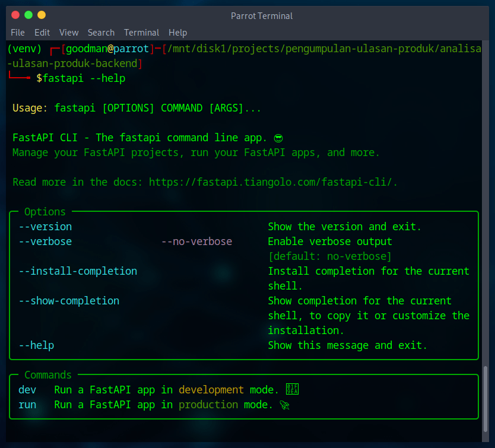The image size is (495, 448).
Task: Click the --show-completion option text
Action: [69, 301]
